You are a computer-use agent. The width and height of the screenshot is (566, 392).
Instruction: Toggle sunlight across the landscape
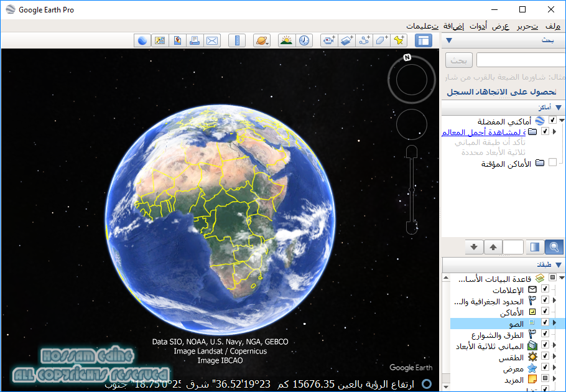click(287, 40)
